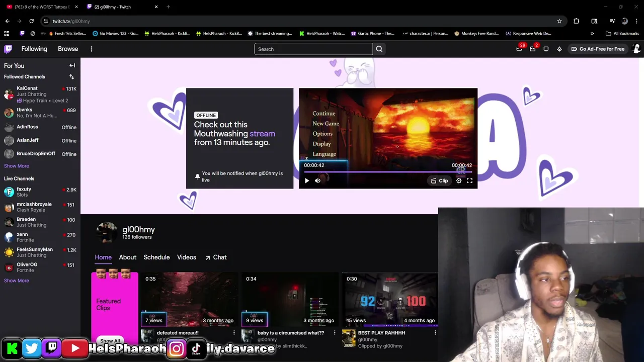The image size is (644, 362).
Task: Expand the hidden bookmarks chevron
Action: click(592, 33)
